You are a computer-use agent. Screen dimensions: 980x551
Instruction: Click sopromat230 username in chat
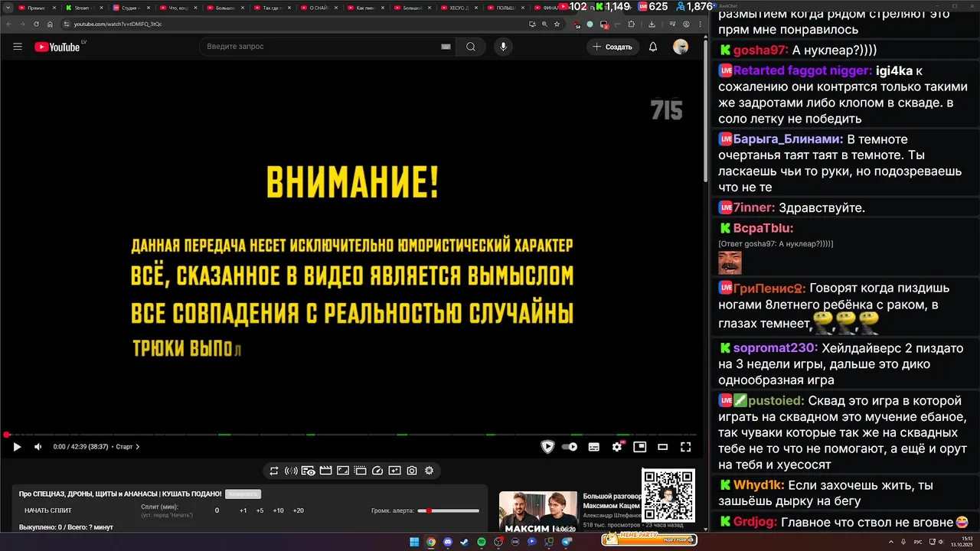776,348
